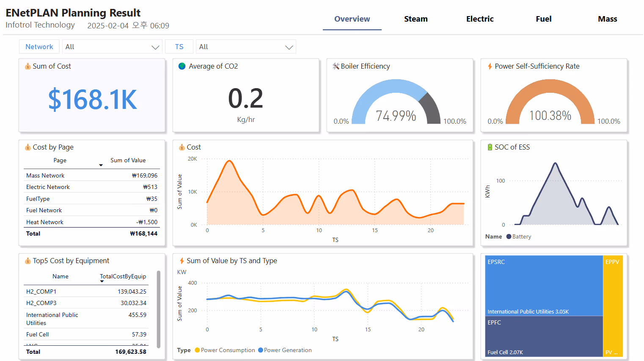Click the money bag icon beside Cost by Page

(x=28, y=147)
